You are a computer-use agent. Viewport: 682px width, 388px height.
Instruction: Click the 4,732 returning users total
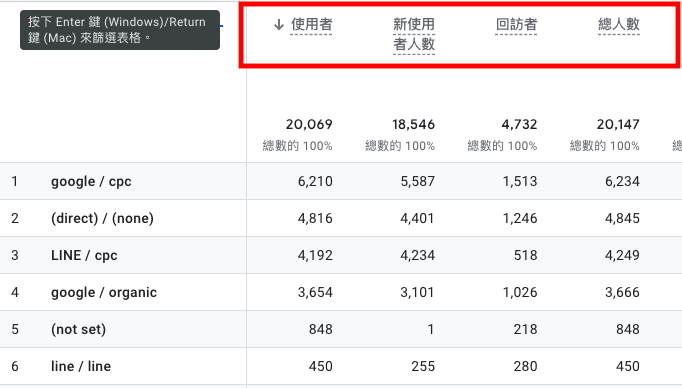tap(519, 125)
